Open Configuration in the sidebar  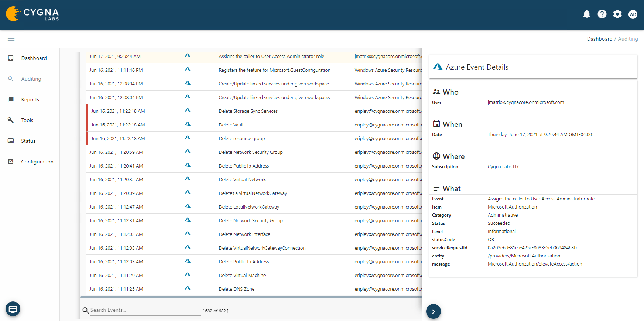coord(37,162)
